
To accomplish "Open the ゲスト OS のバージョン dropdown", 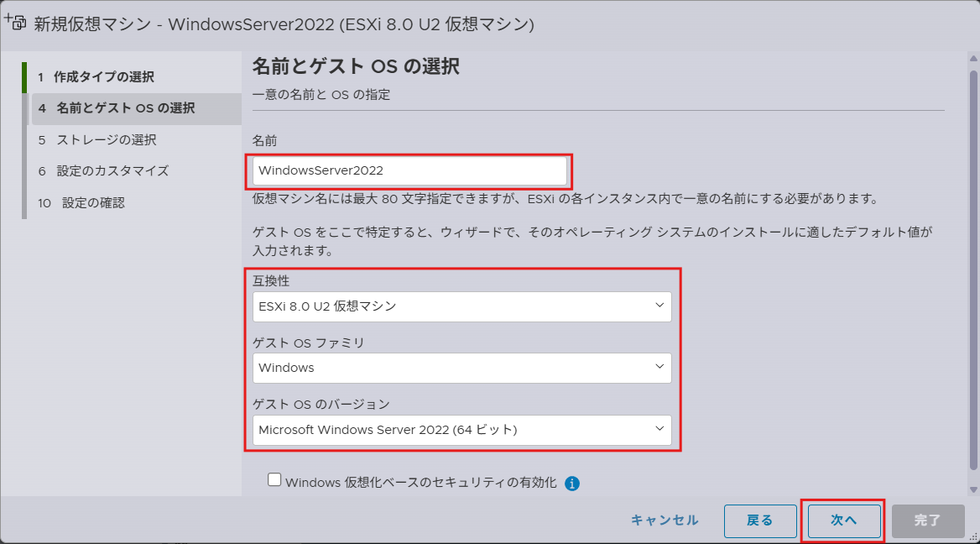I will pyautogui.click(x=461, y=430).
